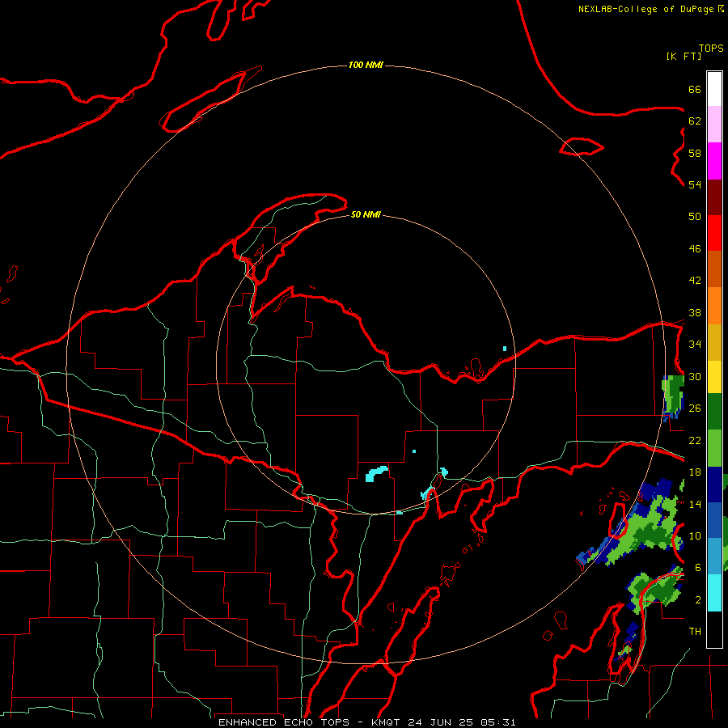This screenshot has height=728, width=728.
Task: Click the NEXLAB-College of DuPage credit text
Action: coord(645,9)
